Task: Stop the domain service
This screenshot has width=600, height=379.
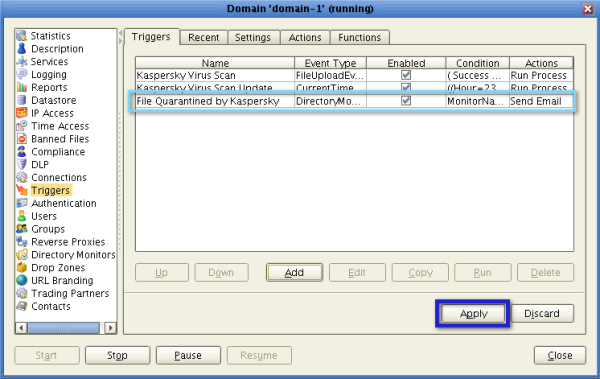Action: pos(117,355)
